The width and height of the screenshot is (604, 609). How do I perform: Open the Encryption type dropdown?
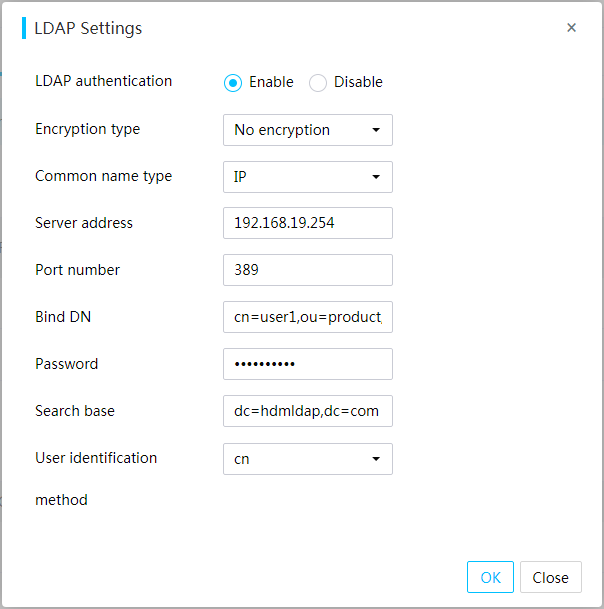point(308,130)
